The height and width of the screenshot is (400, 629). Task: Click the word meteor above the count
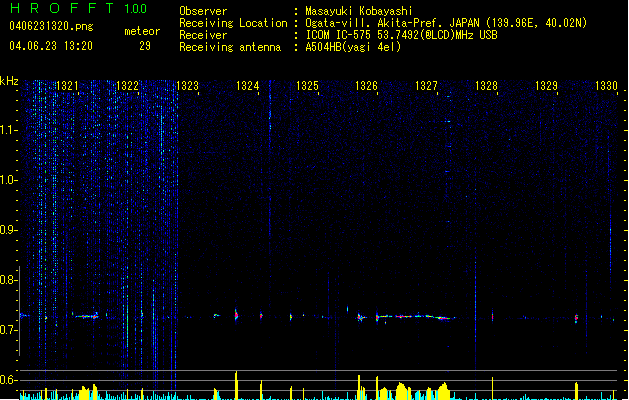click(142, 31)
